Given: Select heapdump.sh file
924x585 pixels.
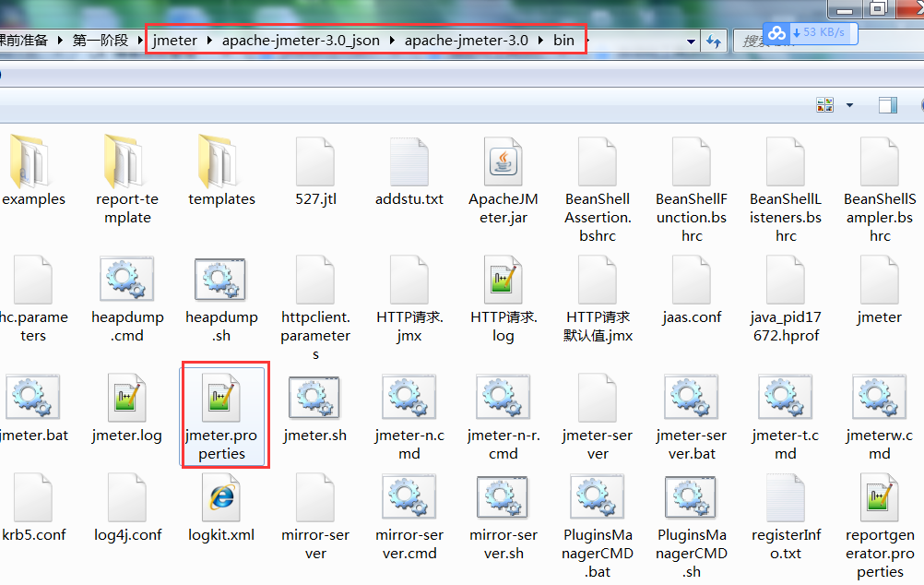Looking at the screenshot, I should click(221, 299).
